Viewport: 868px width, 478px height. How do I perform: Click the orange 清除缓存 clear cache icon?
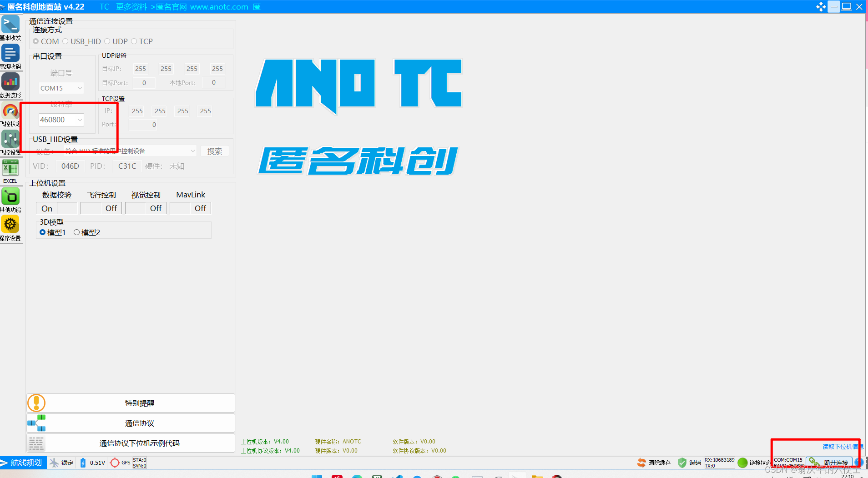(x=641, y=463)
